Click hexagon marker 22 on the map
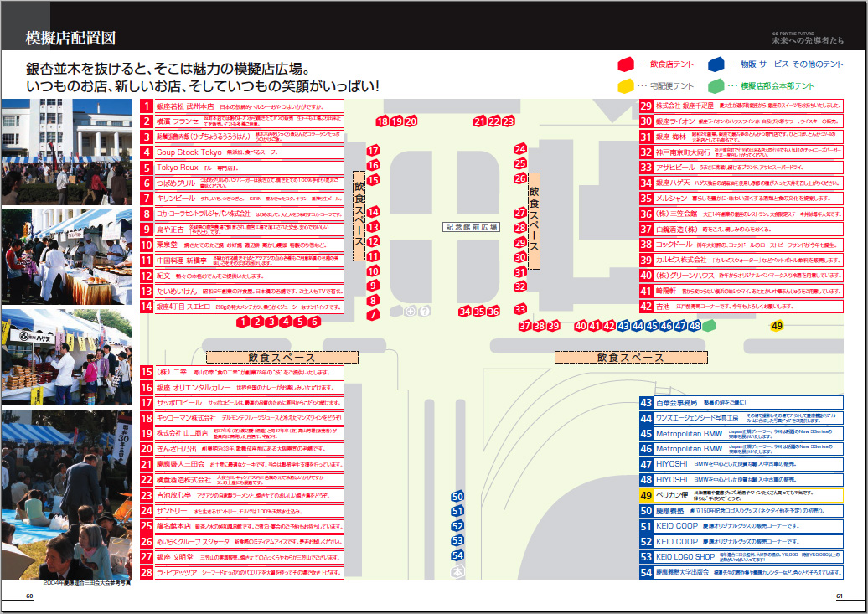This screenshot has height=614, width=868. [493, 121]
